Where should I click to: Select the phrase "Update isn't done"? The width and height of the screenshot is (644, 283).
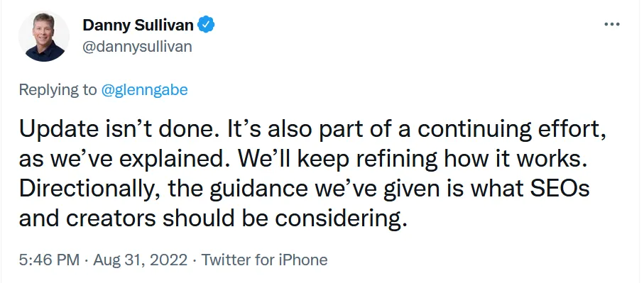pyautogui.click(x=116, y=130)
